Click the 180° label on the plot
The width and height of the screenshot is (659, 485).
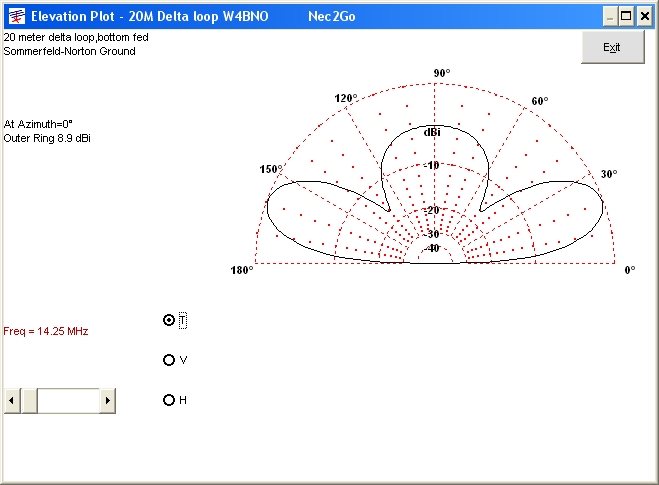[x=242, y=270]
